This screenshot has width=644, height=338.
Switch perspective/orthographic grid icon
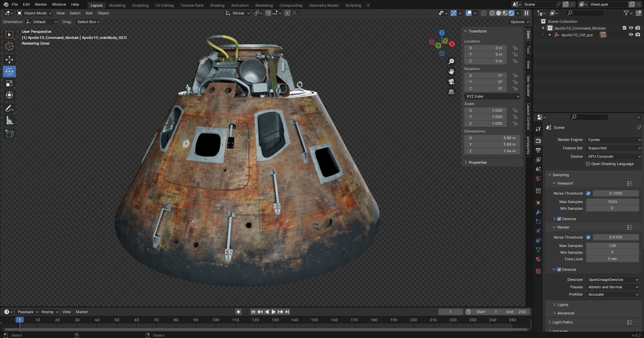pyautogui.click(x=451, y=92)
